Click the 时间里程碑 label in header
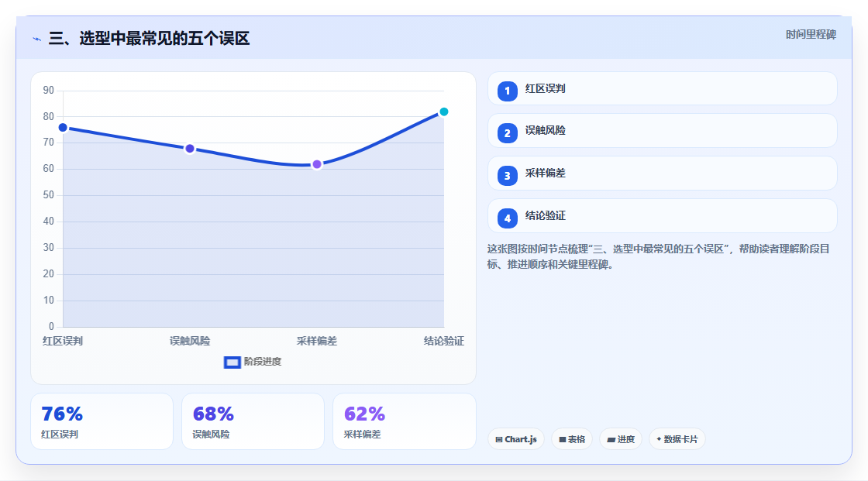This screenshot has height=481, width=868. pyautogui.click(x=811, y=34)
